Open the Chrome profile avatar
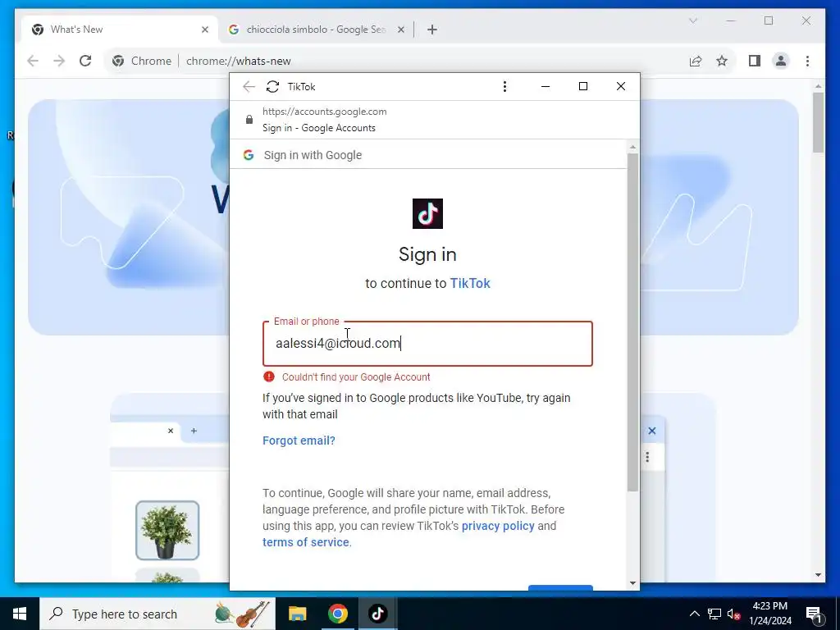The height and width of the screenshot is (630, 840). (x=781, y=61)
